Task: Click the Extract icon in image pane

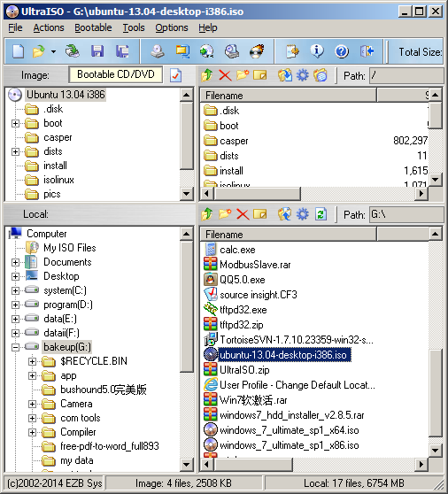Action: (285, 75)
